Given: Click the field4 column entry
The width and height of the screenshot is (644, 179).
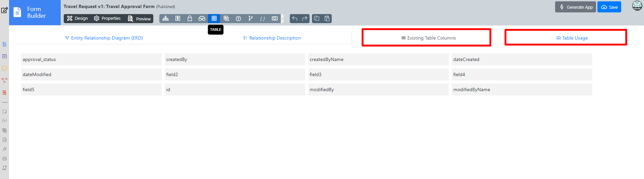Looking at the screenshot, I should pyautogui.click(x=522, y=74).
